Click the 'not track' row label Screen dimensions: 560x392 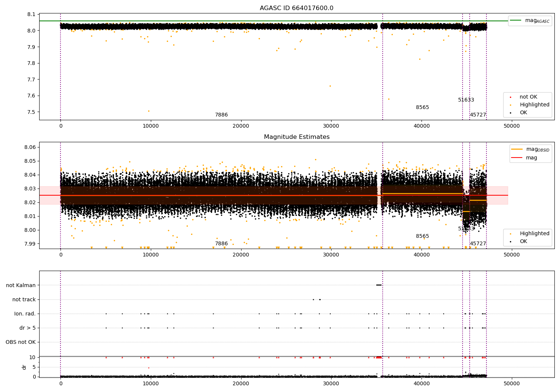click(x=24, y=299)
